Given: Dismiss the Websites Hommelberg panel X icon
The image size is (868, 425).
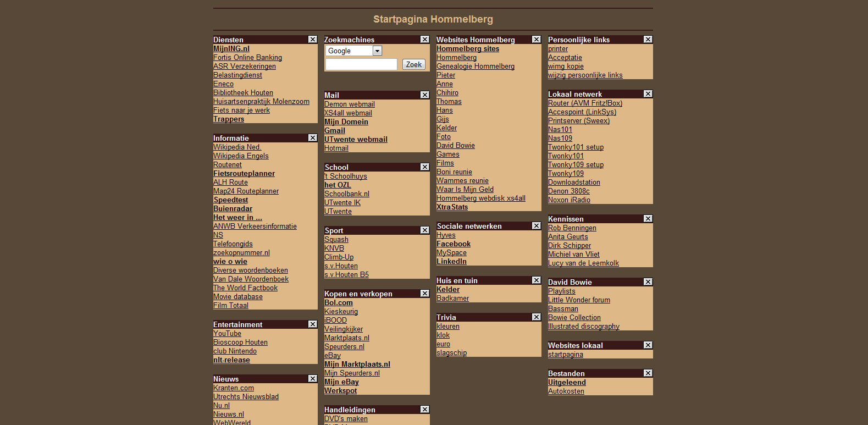Looking at the screenshot, I should click(x=536, y=40).
